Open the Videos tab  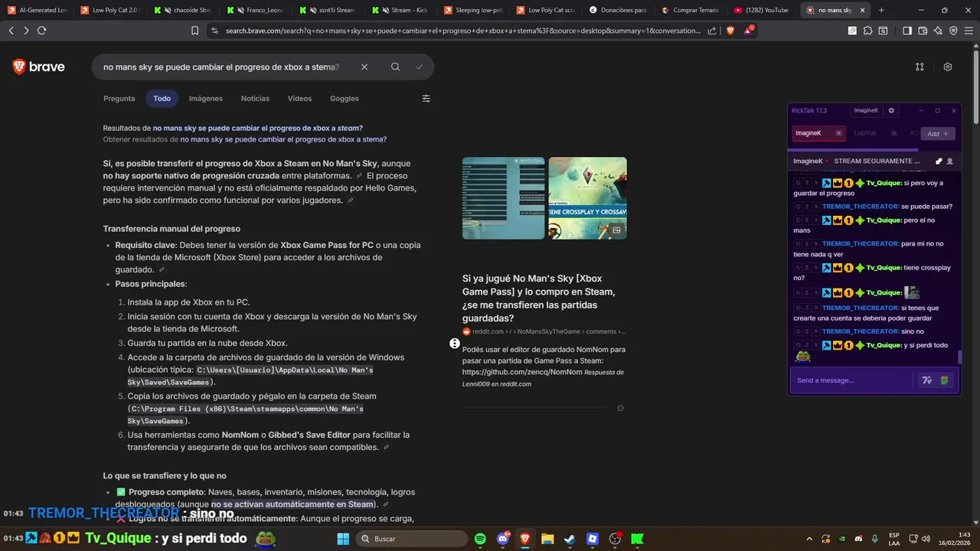pyautogui.click(x=299, y=99)
